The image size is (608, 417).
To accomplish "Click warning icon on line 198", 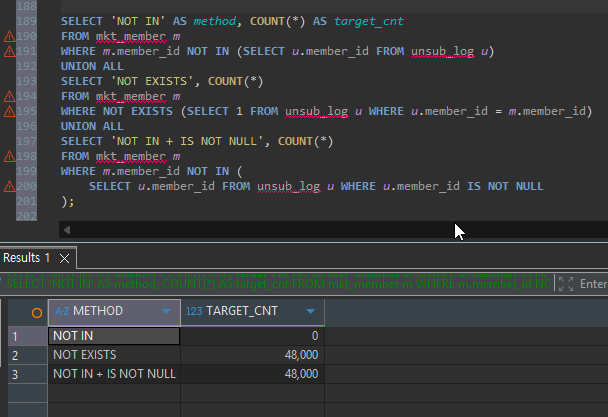I will tap(9, 157).
